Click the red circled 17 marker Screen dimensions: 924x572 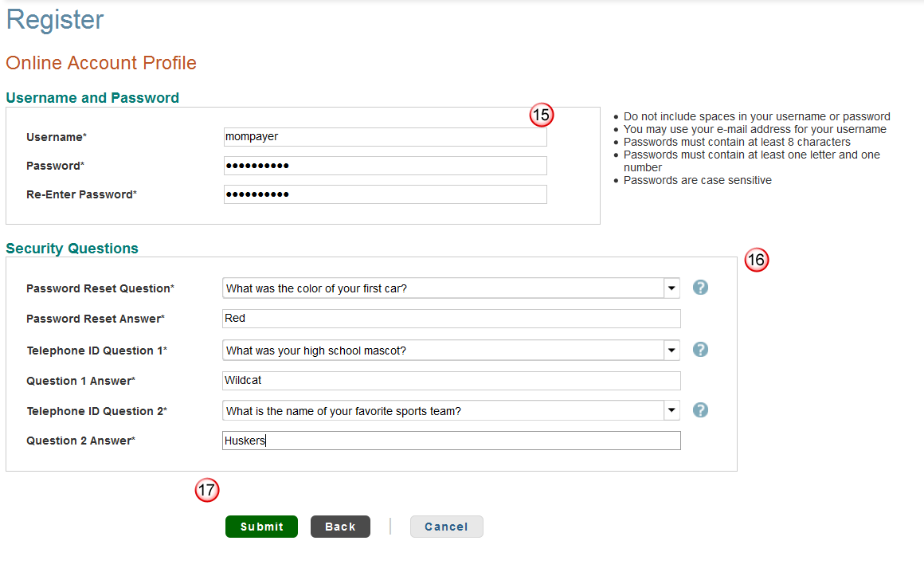pos(206,491)
